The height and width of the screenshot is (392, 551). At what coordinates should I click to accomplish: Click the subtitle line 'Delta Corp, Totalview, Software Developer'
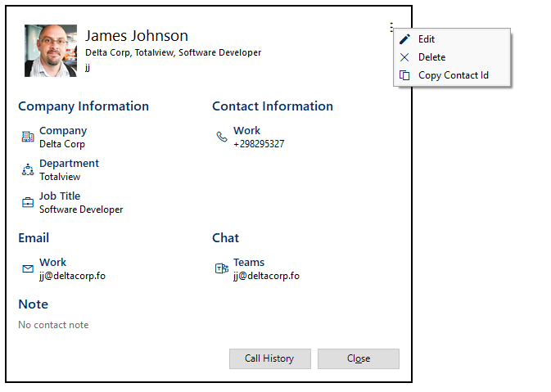tap(174, 52)
